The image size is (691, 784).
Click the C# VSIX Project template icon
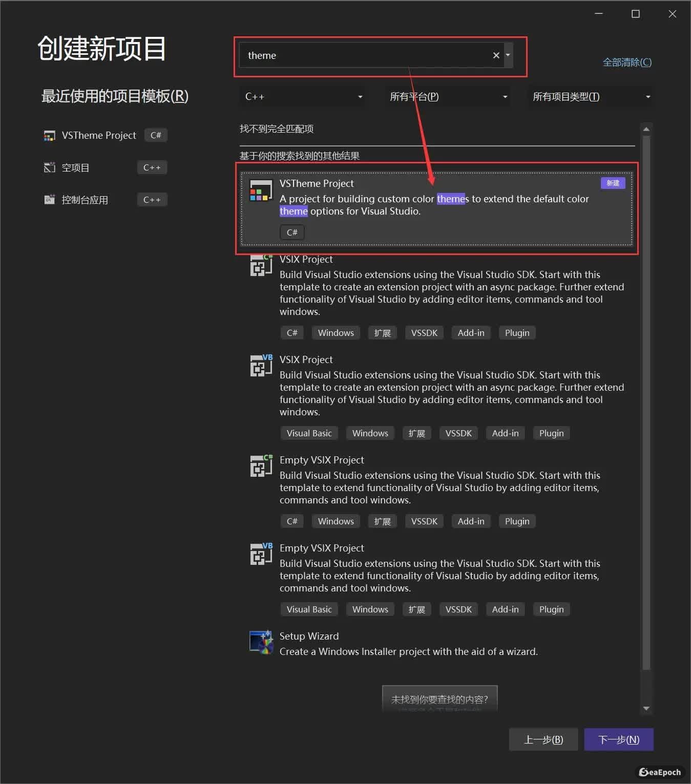[261, 265]
